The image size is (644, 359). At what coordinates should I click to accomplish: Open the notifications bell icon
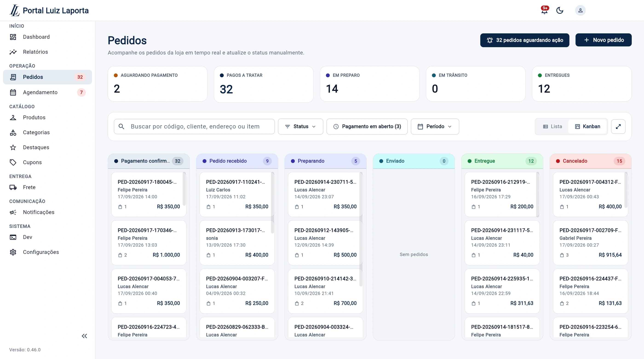544,11
